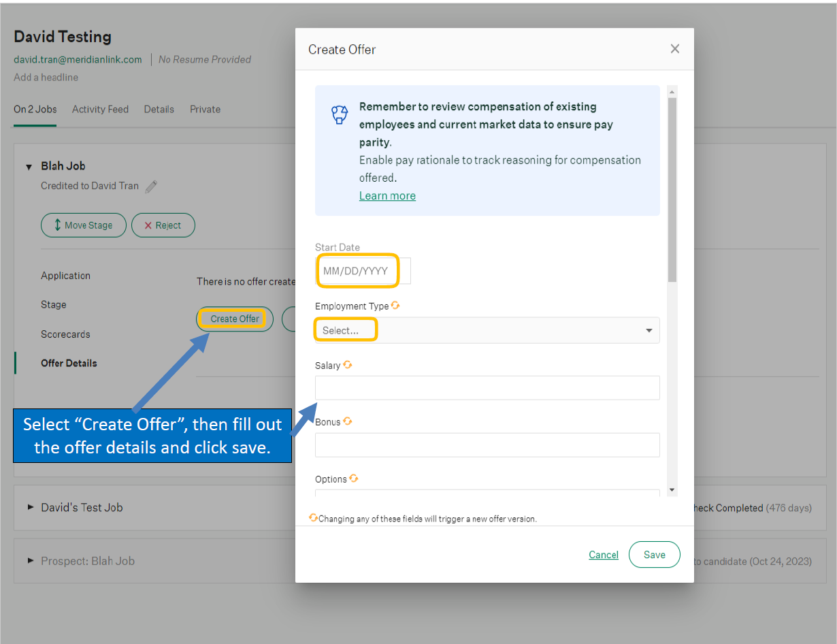837x644 pixels.
Task: Click the Reject button with X icon
Action: (163, 225)
